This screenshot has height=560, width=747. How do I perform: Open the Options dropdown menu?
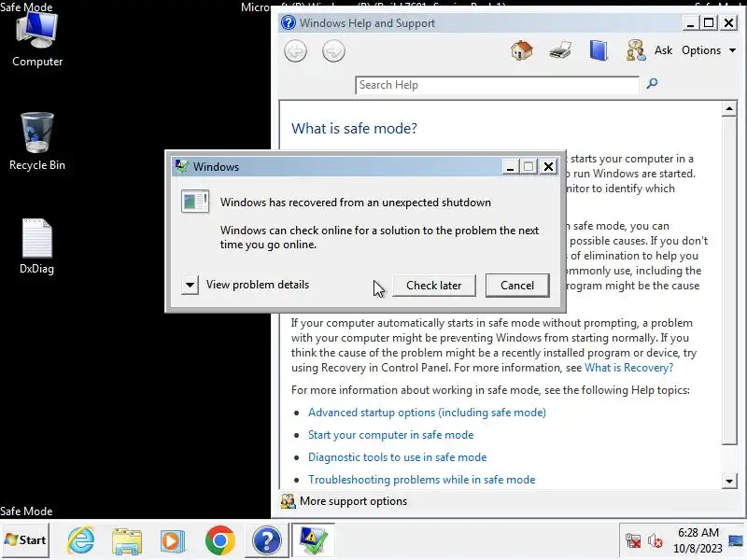tap(709, 50)
